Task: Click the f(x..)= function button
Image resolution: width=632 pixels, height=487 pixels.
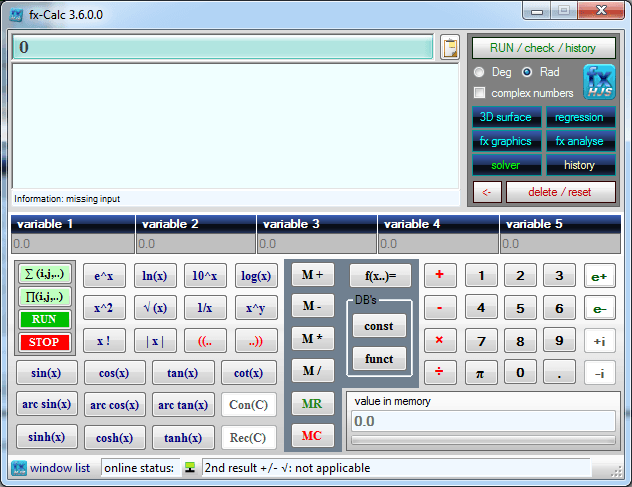Action: [380, 275]
